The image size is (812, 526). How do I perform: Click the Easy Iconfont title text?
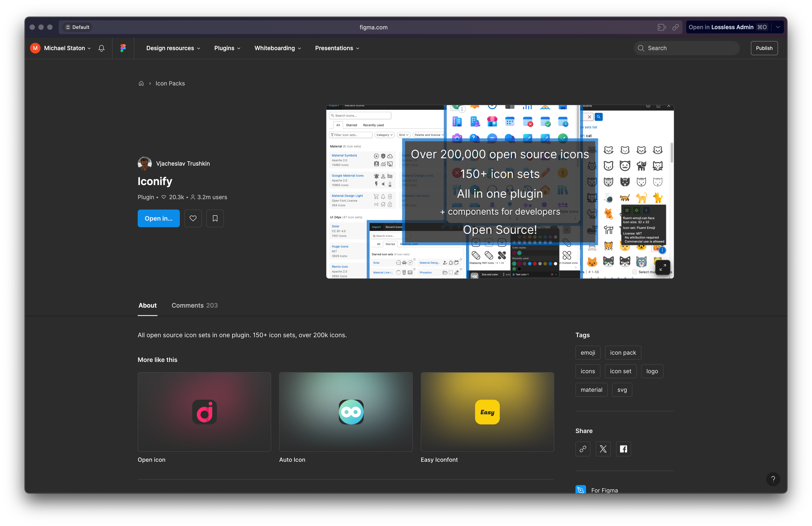click(x=439, y=460)
